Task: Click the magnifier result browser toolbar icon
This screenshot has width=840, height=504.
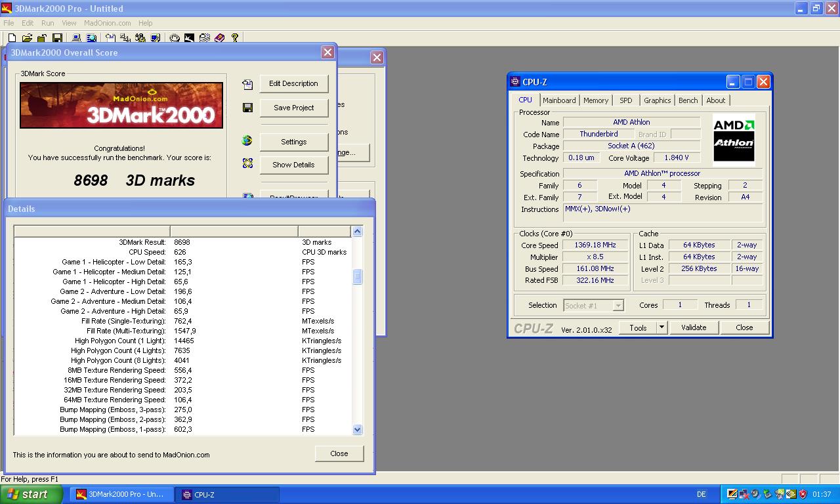Action: (x=91, y=38)
